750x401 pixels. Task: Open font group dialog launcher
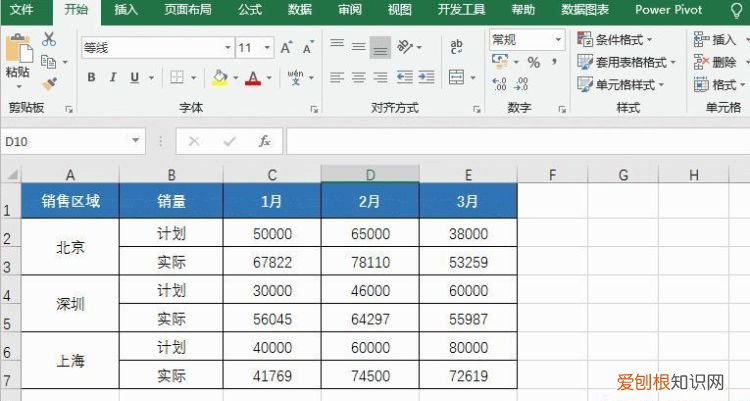[x=314, y=110]
